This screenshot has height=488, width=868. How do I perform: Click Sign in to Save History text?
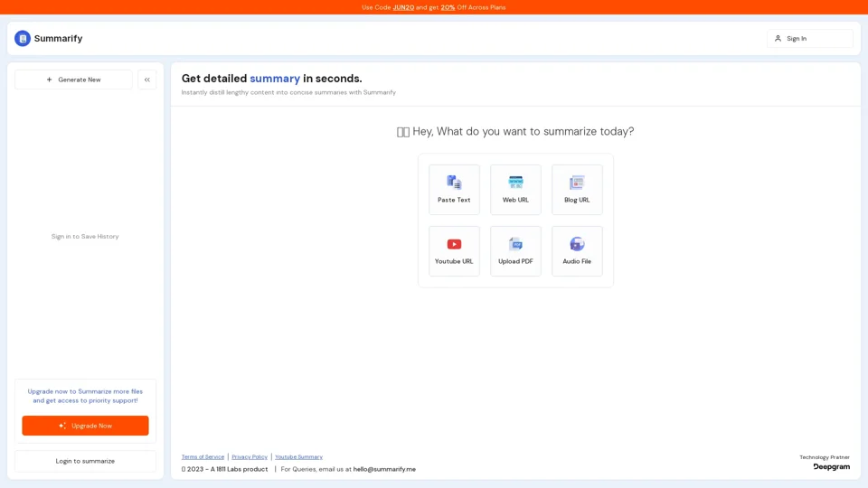click(85, 236)
